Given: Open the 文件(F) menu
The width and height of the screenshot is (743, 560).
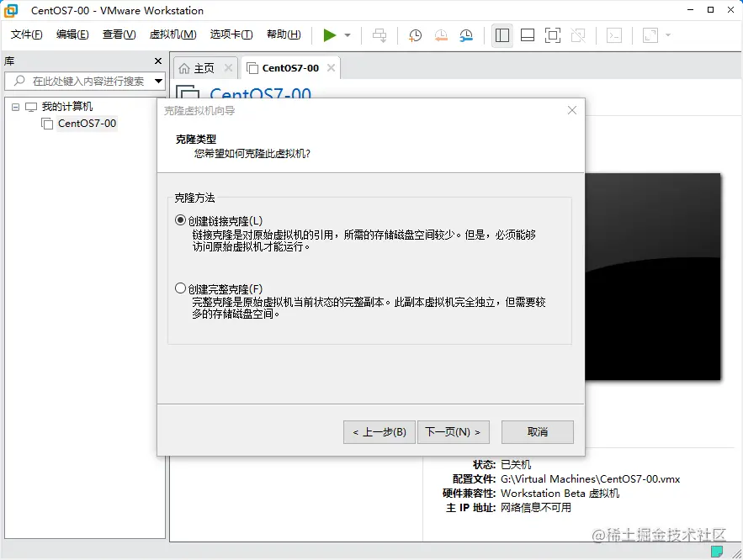Looking at the screenshot, I should pos(27,34).
